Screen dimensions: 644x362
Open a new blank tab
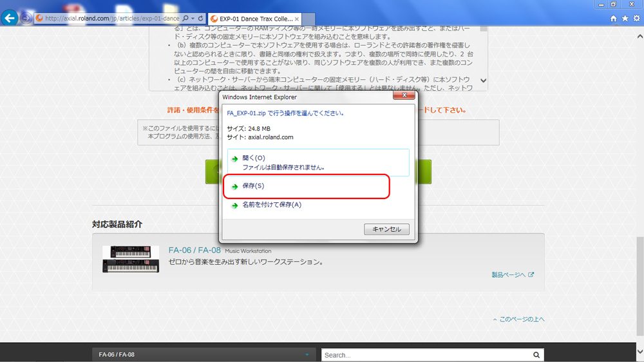(x=308, y=19)
